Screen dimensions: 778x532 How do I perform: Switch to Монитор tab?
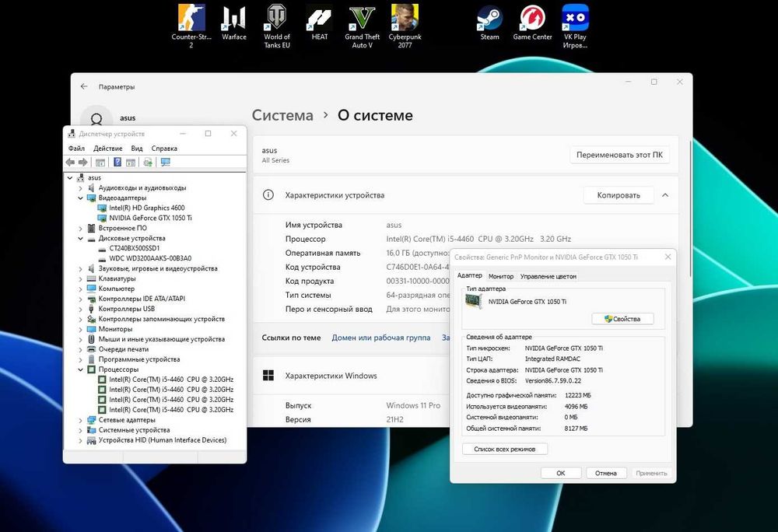coord(500,276)
